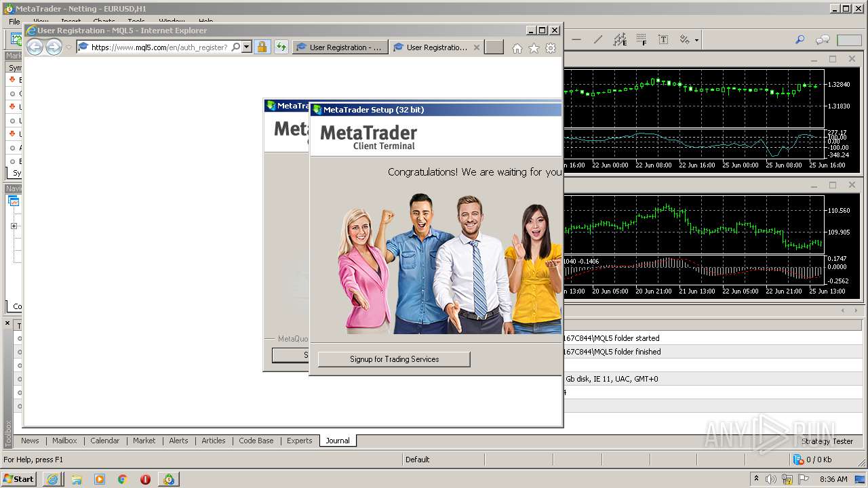Open Opera browser from the taskbar

145,479
